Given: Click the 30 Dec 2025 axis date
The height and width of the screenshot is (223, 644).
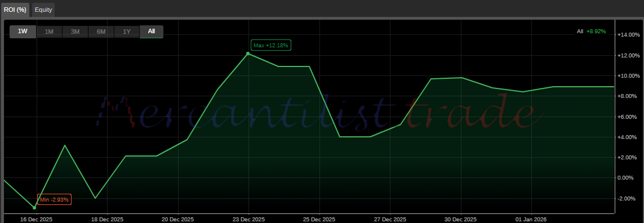Looking at the screenshot, I should pyautogui.click(x=461, y=219).
